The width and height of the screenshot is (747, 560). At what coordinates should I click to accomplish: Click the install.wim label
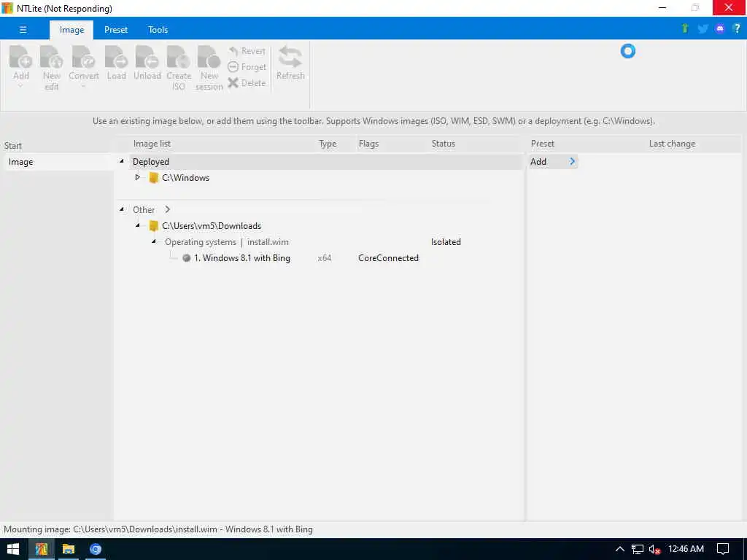[x=268, y=242]
